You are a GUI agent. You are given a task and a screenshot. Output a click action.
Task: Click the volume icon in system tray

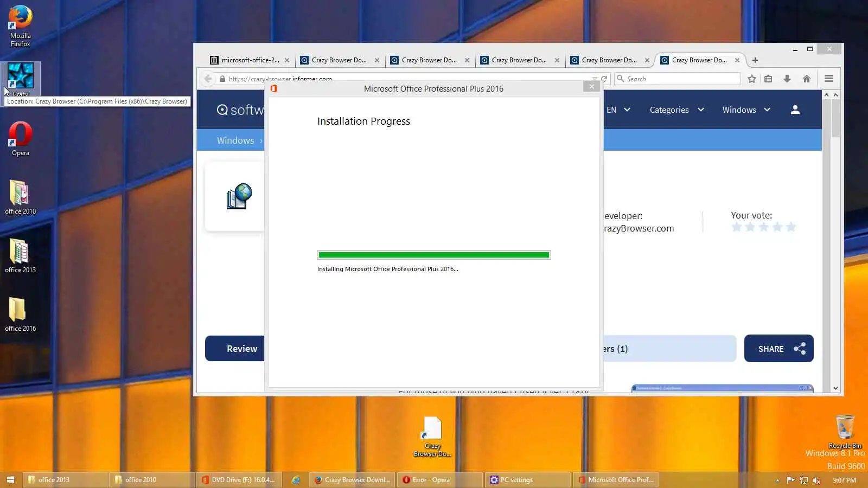pos(817,480)
